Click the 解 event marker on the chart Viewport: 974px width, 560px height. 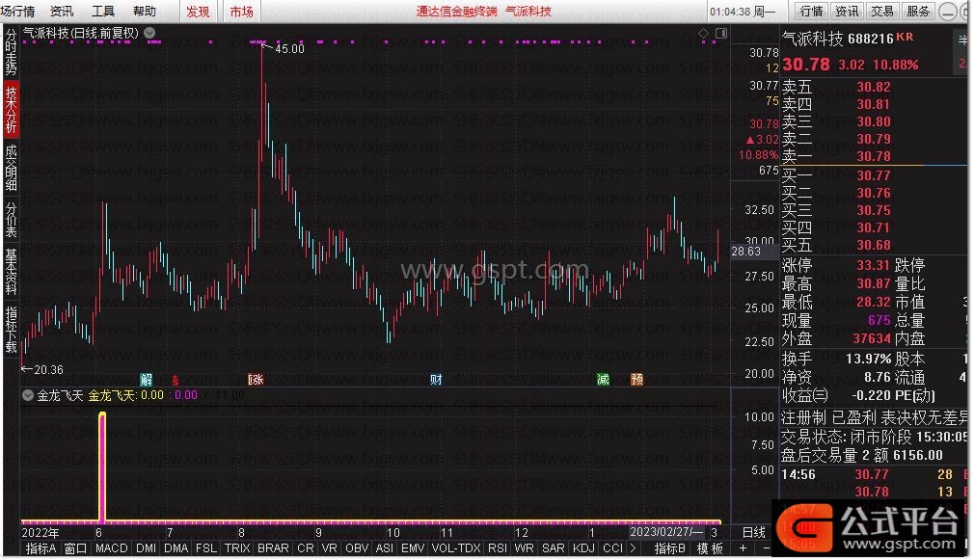pyautogui.click(x=146, y=380)
